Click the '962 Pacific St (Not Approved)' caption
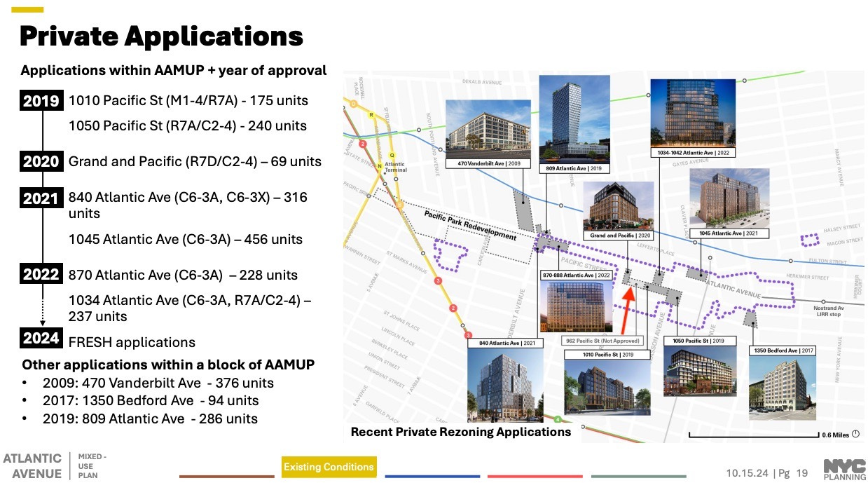 (603, 341)
